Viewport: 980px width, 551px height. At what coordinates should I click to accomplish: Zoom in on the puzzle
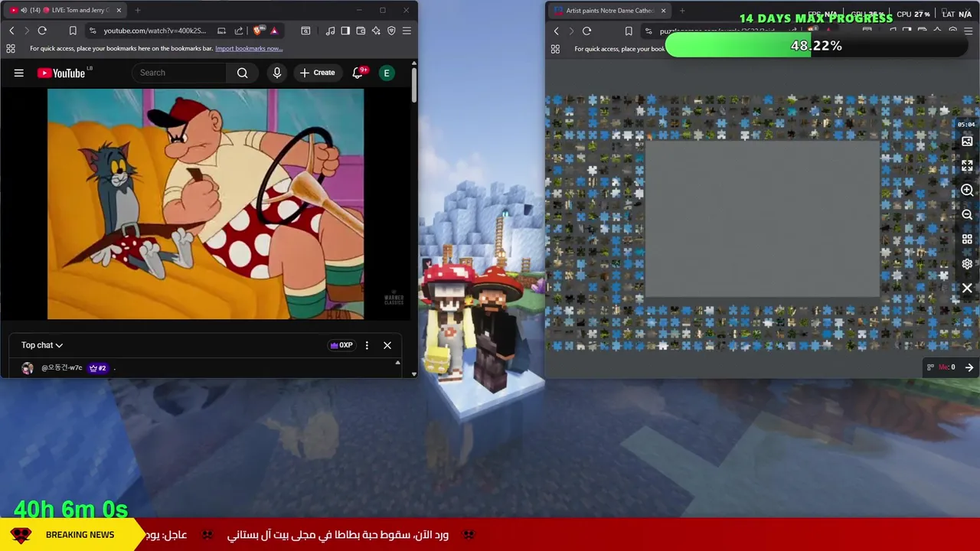pos(967,190)
